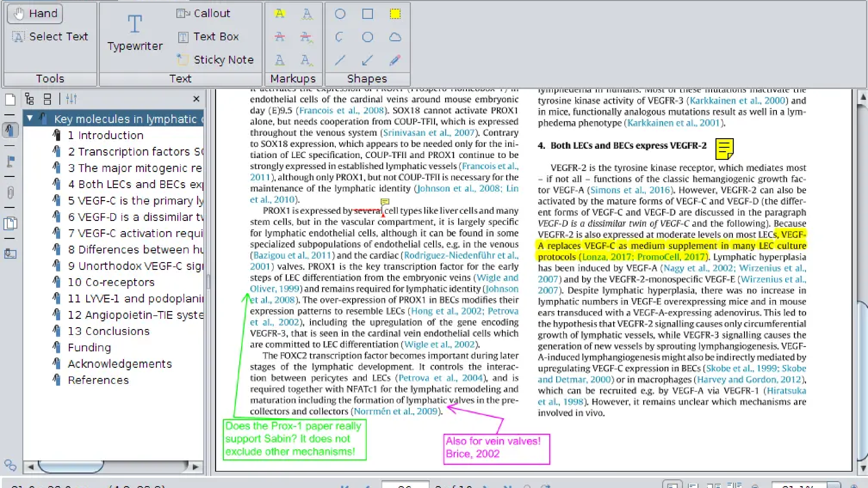This screenshot has height=488, width=868.
Task: Choose the Typewriter tool
Action: click(x=135, y=33)
